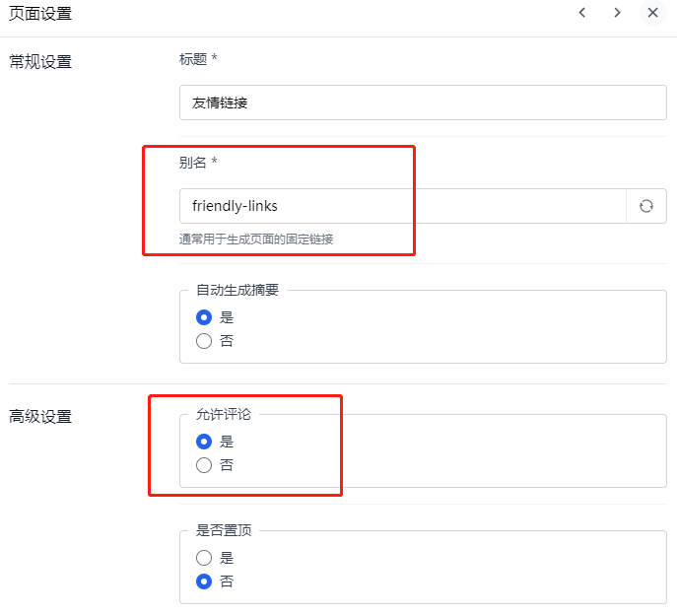Click the 是否置顶 group legend
This screenshot has height=616, width=677.
tap(224, 530)
